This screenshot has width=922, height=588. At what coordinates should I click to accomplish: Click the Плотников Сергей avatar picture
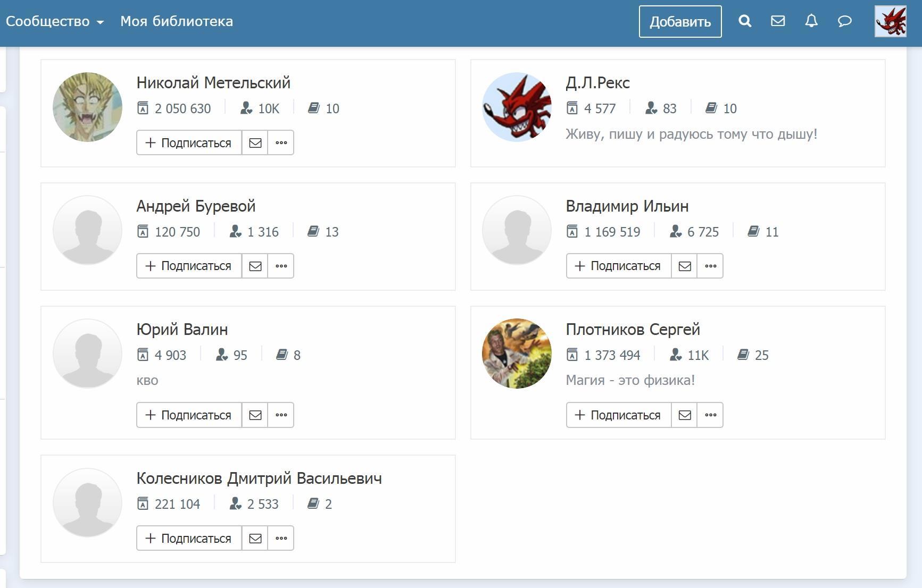click(x=517, y=353)
